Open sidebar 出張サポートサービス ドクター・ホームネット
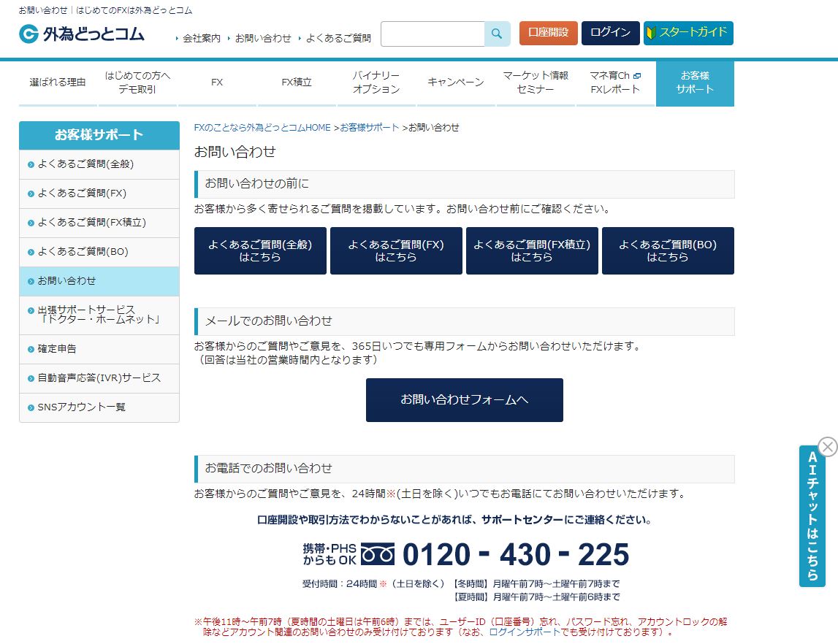838x644 pixels. 99,315
